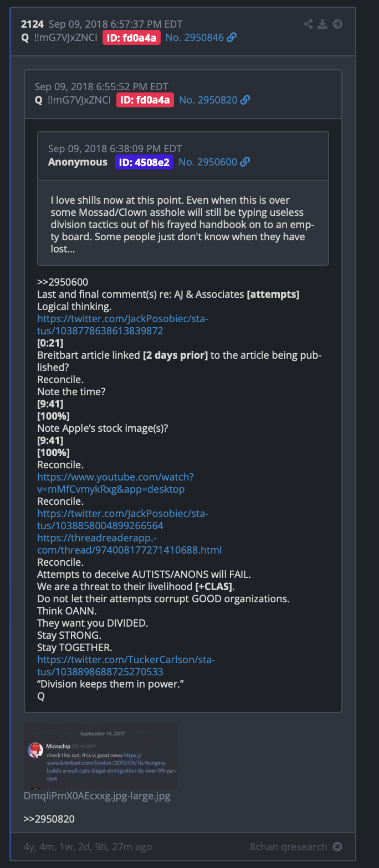Open the JackPosobiec status 1038778638613839872 link
Image resolution: width=379 pixels, height=868 pixels.
coord(122,325)
